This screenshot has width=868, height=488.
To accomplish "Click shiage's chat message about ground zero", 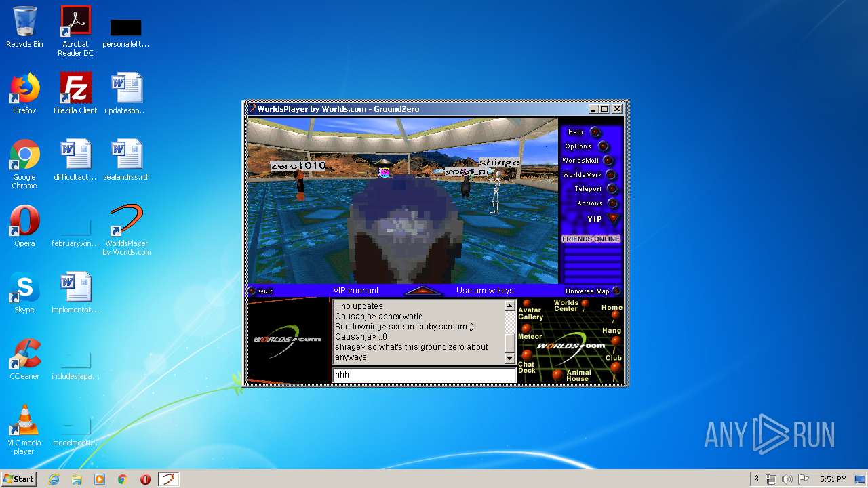I will click(412, 352).
